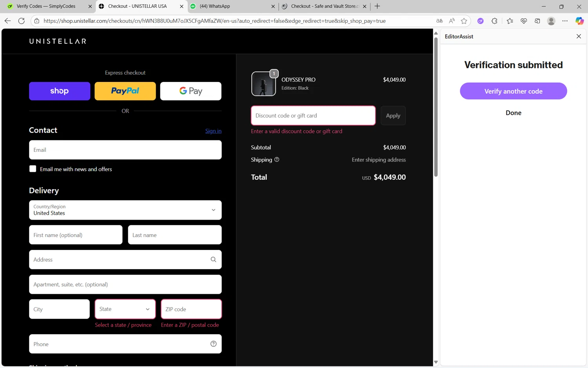Click the address search magnifier icon
The image size is (588, 368).
pyautogui.click(x=213, y=259)
